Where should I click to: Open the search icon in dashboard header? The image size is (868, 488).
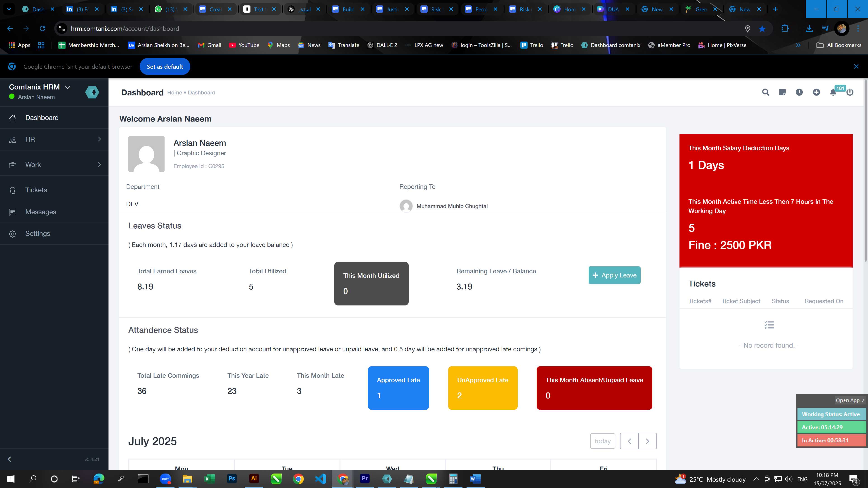766,92
